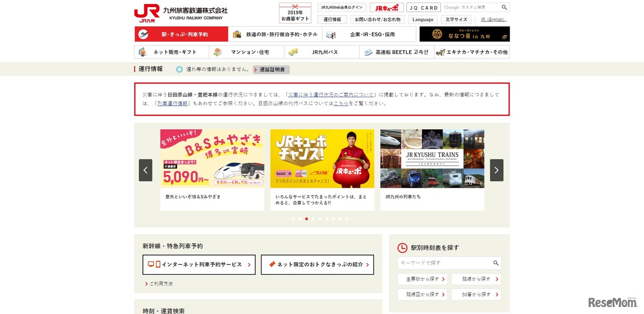
Task: Open B&Sみやざき carousel thumbnail
Action: click(x=212, y=159)
